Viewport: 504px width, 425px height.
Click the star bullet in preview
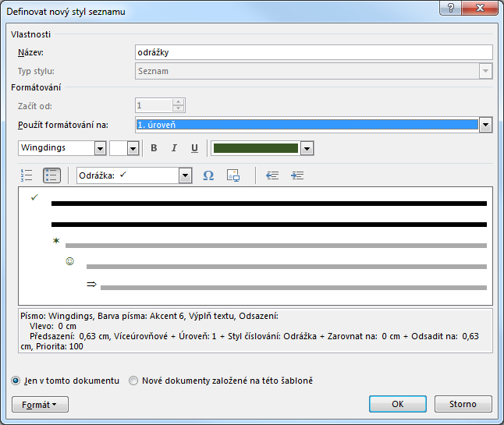pos(56,240)
